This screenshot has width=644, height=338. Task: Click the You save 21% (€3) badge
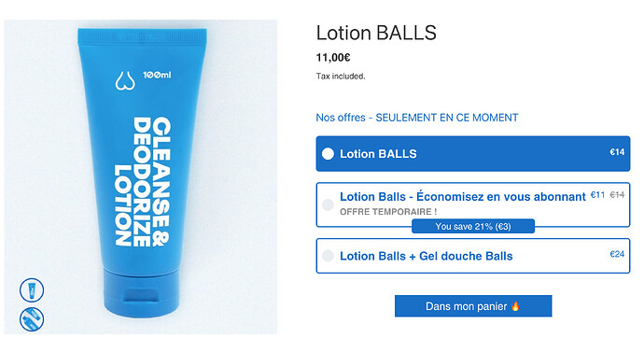[x=473, y=226]
